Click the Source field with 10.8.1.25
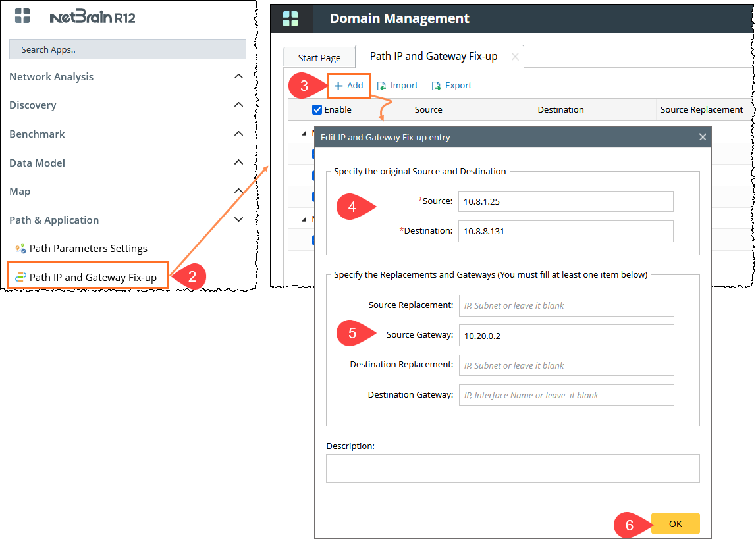The height and width of the screenshot is (539, 756). point(566,201)
